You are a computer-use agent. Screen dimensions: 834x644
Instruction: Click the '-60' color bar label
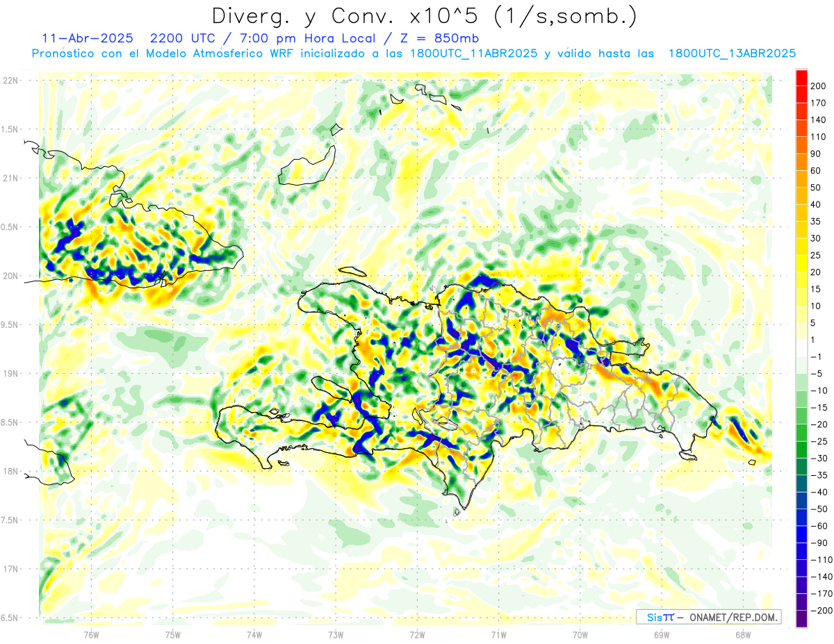[819, 526]
